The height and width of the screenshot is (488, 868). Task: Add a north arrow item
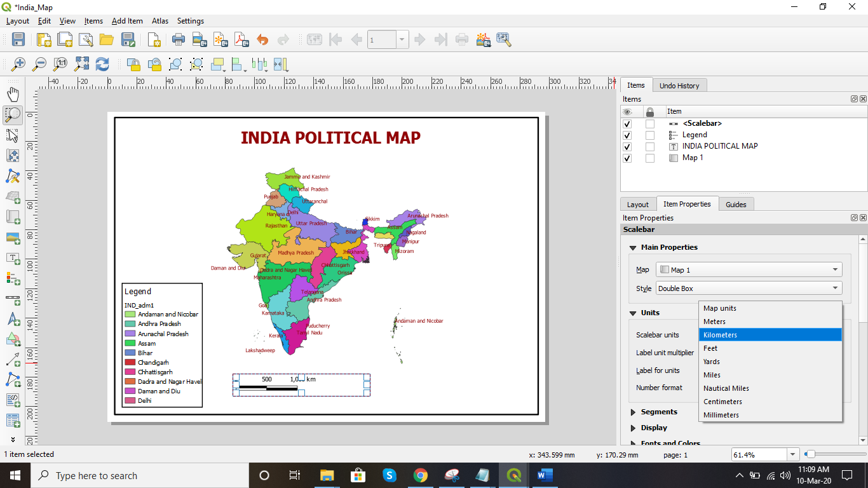pyautogui.click(x=13, y=318)
